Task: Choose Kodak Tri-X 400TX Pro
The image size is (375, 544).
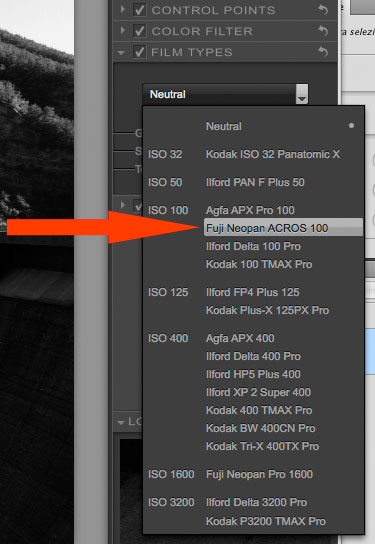Action: click(262, 446)
